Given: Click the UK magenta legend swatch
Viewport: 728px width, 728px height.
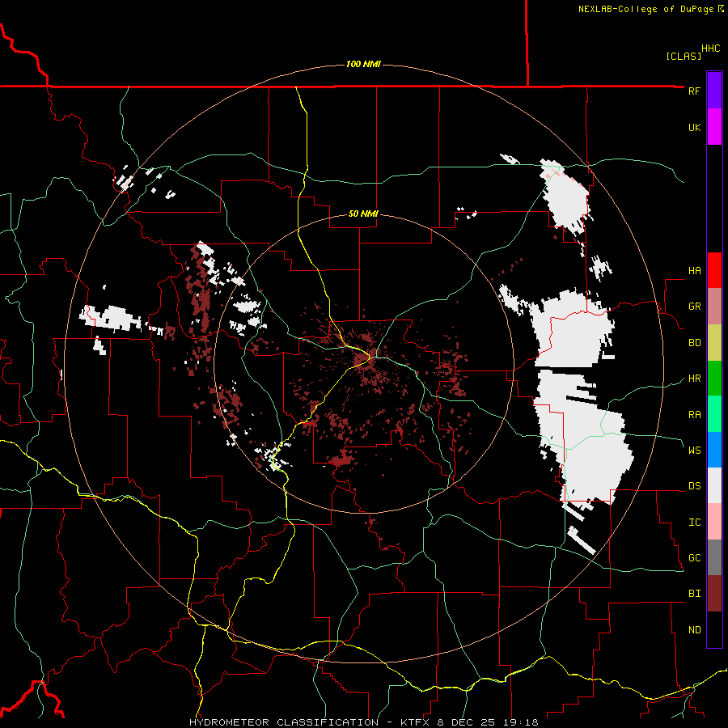Looking at the screenshot, I should (x=714, y=127).
